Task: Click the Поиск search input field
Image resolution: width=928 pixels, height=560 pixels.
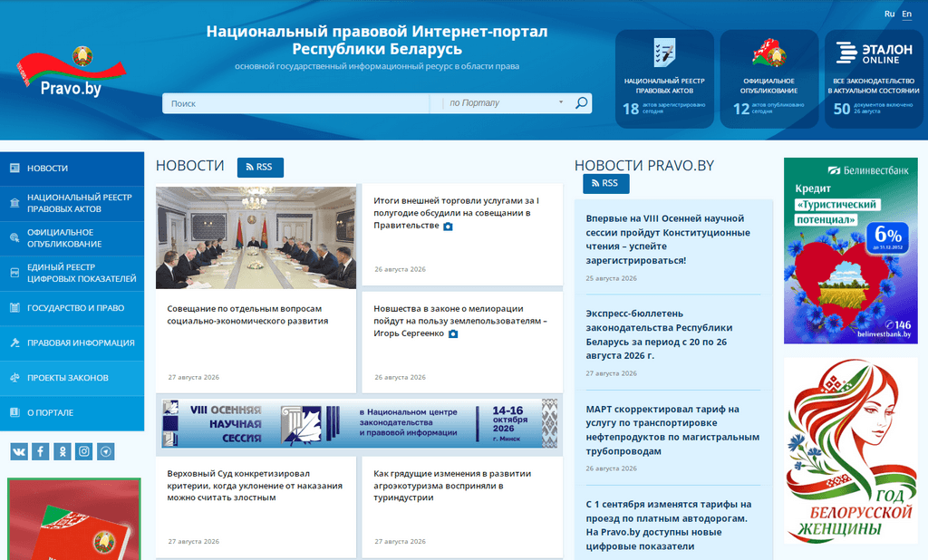Action: [296, 103]
